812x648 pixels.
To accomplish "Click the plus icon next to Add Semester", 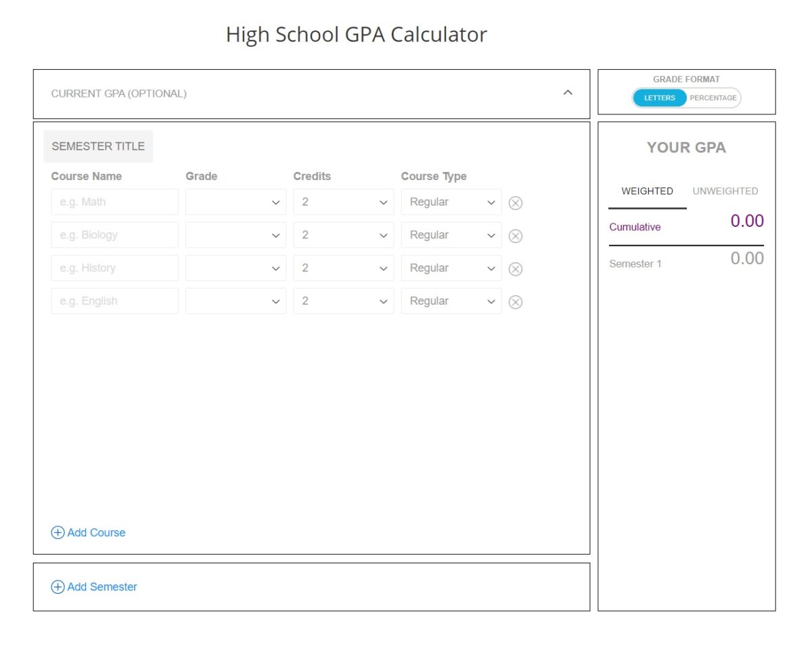I will coord(58,587).
